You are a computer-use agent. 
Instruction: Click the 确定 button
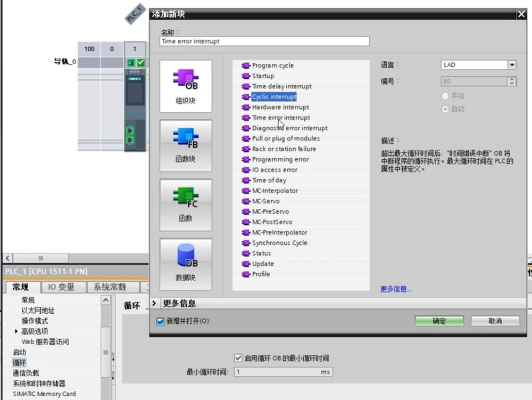(x=439, y=321)
